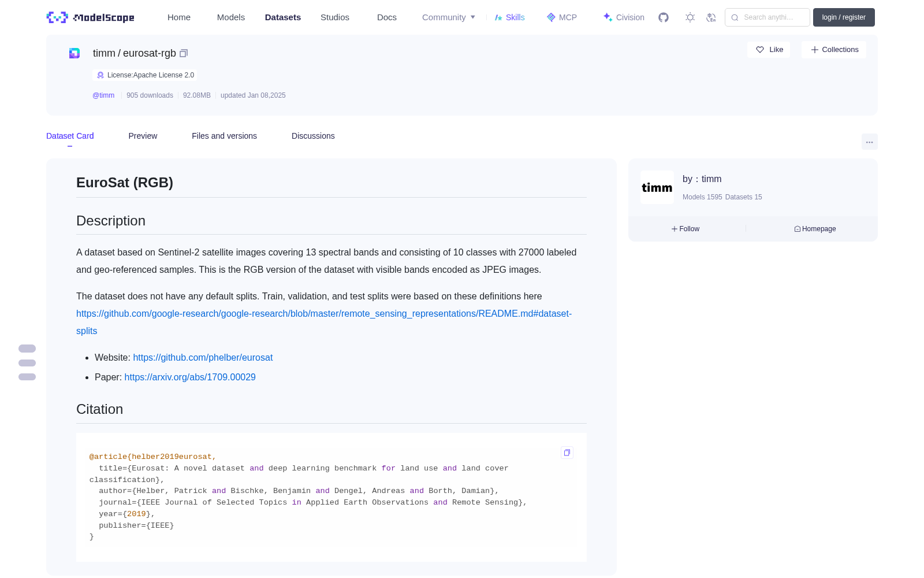Copy dataset name eurosat-rgb icon

(x=184, y=53)
